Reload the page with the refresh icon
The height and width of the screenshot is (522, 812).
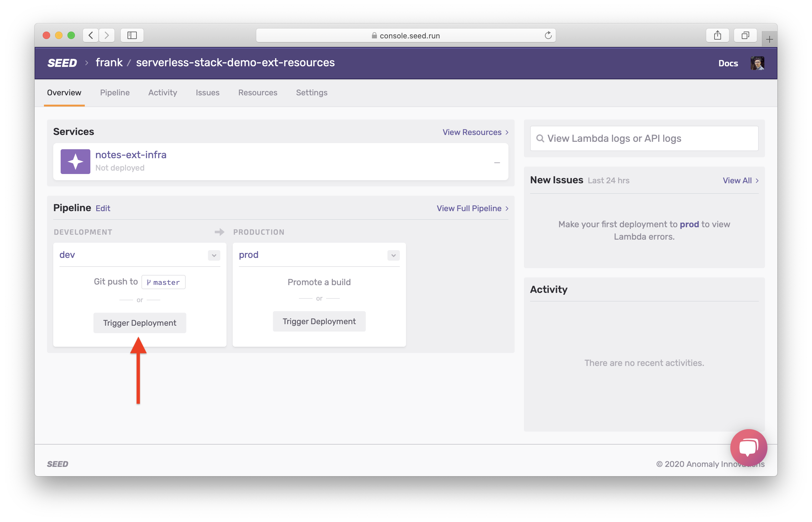tap(548, 35)
